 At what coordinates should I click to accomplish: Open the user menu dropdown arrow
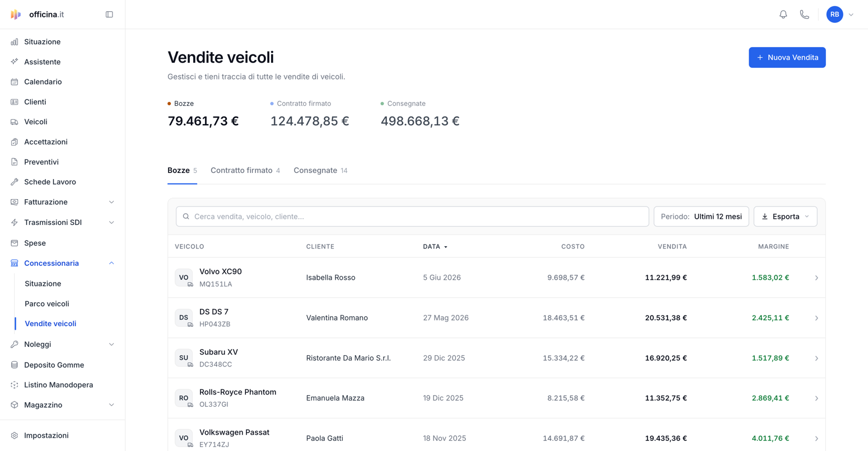851,15
